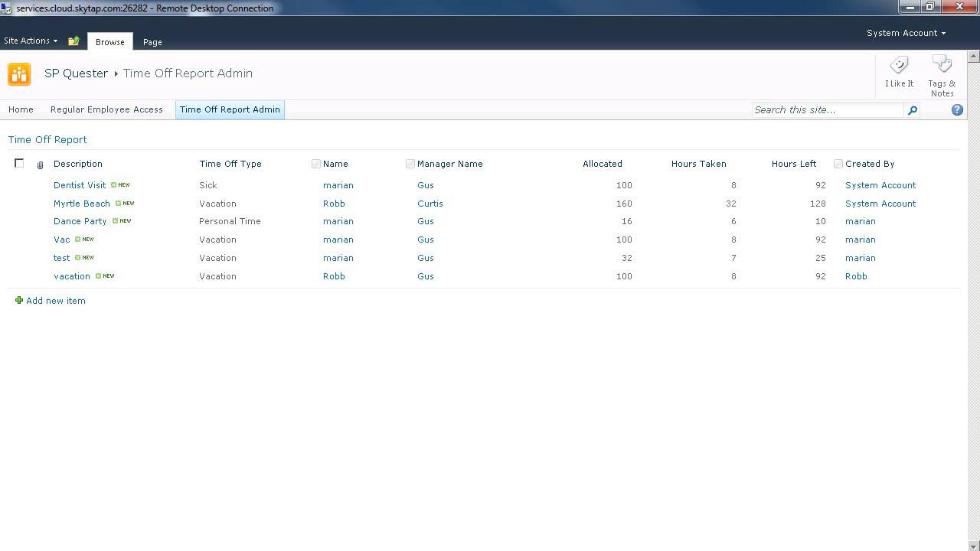
Task: Click the New badge beside test
Action: click(84, 258)
